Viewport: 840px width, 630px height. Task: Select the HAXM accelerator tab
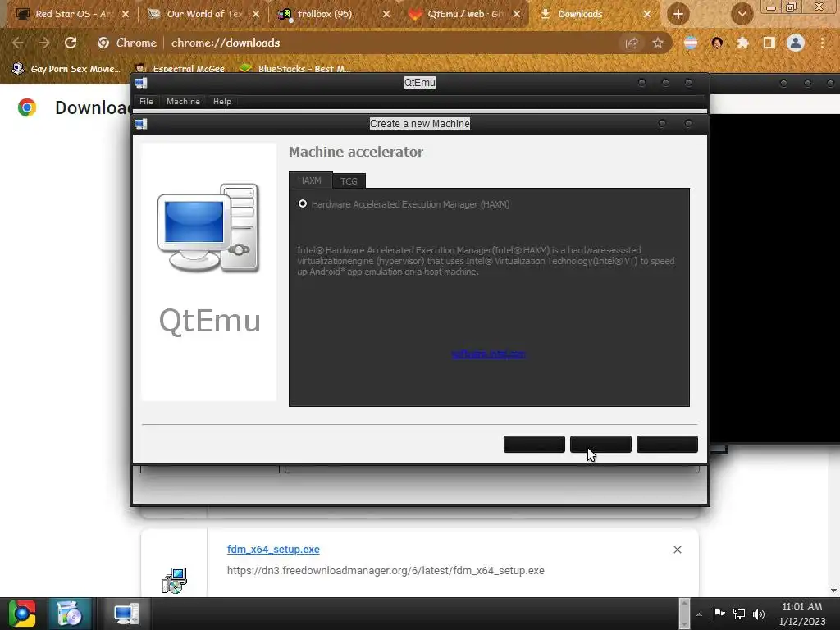click(310, 180)
